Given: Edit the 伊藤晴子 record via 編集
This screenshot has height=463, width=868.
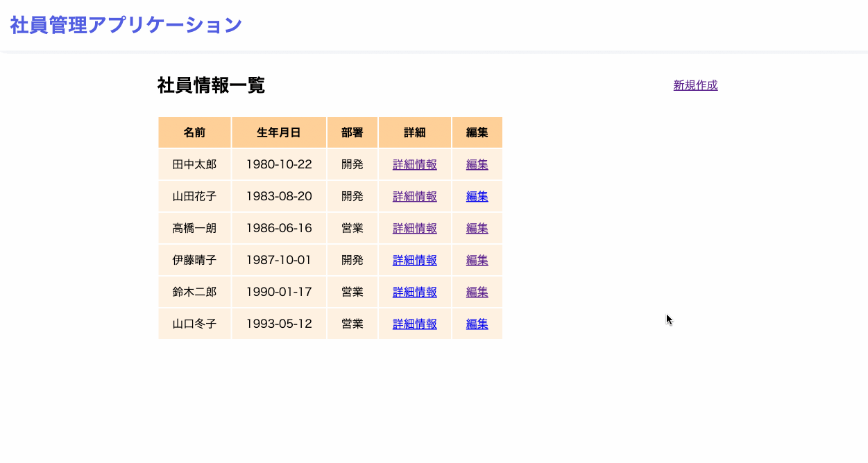Looking at the screenshot, I should [477, 260].
